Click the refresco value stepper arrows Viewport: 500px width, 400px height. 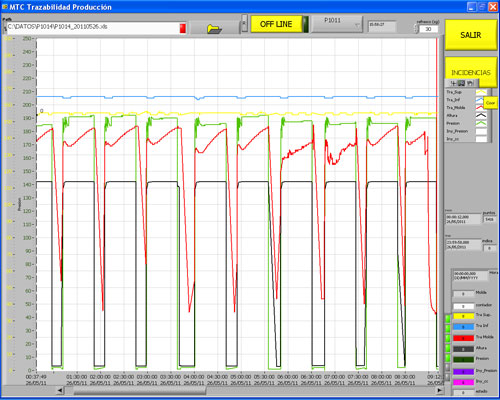click(x=416, y=29)
